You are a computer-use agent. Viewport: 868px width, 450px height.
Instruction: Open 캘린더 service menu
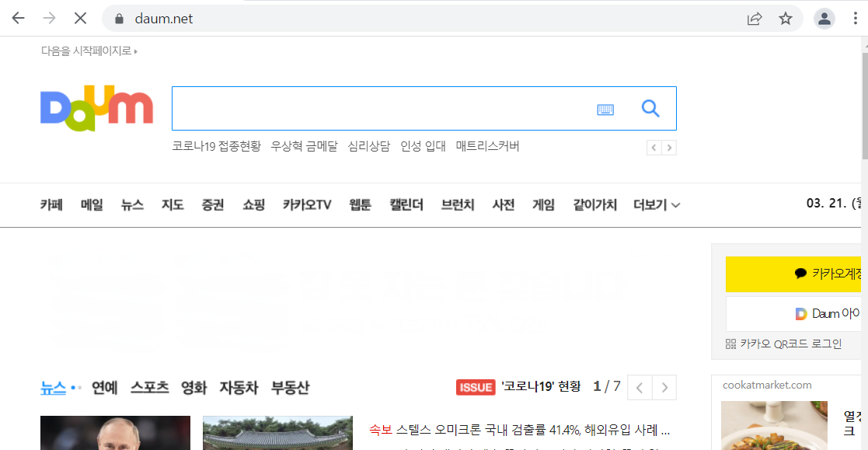pos(406,205)
